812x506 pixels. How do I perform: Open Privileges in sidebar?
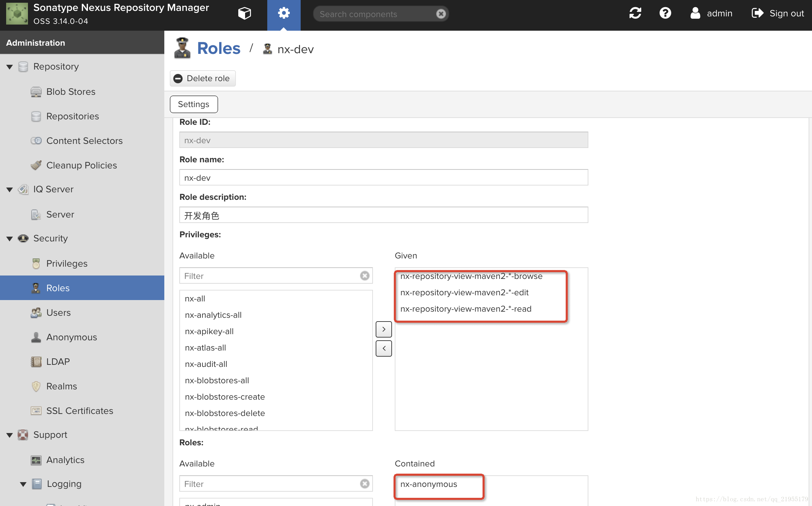coord(67,264)
